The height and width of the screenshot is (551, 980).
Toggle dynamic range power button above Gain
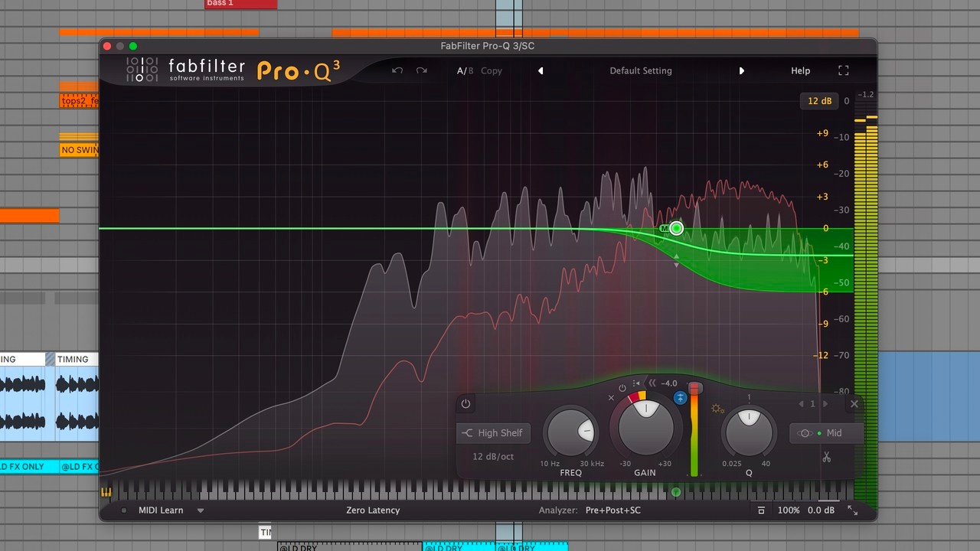[x=622, y=388]
